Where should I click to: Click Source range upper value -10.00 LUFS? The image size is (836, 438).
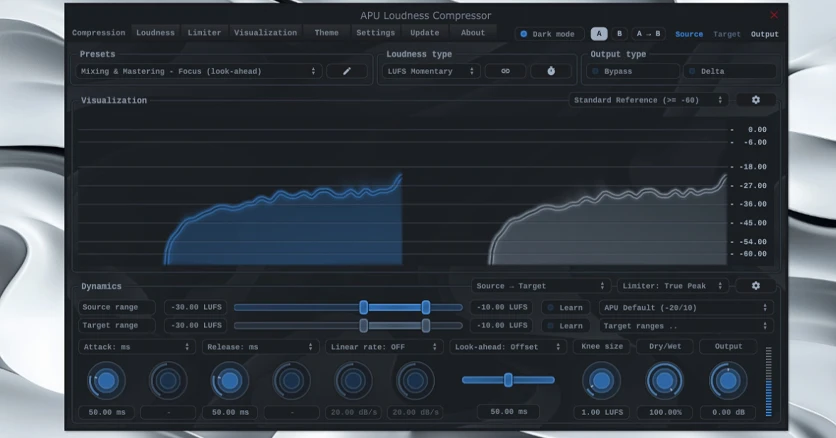[501, 307]
